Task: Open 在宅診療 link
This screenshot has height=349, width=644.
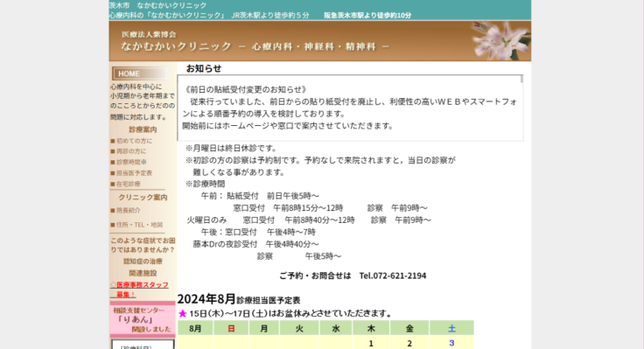Action: pyautogui.click(x=128, y=184)
